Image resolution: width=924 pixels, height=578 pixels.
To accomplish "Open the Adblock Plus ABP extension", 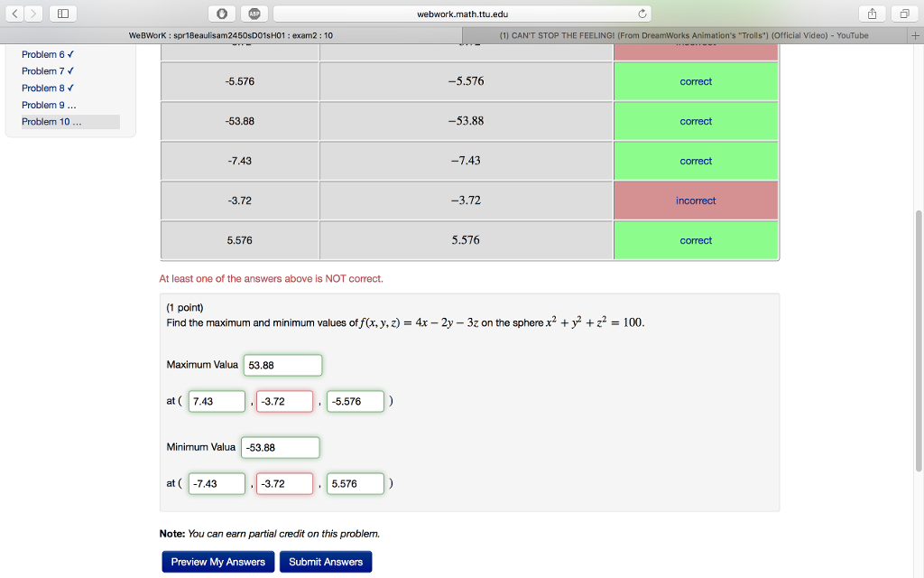I will (254, 14).
